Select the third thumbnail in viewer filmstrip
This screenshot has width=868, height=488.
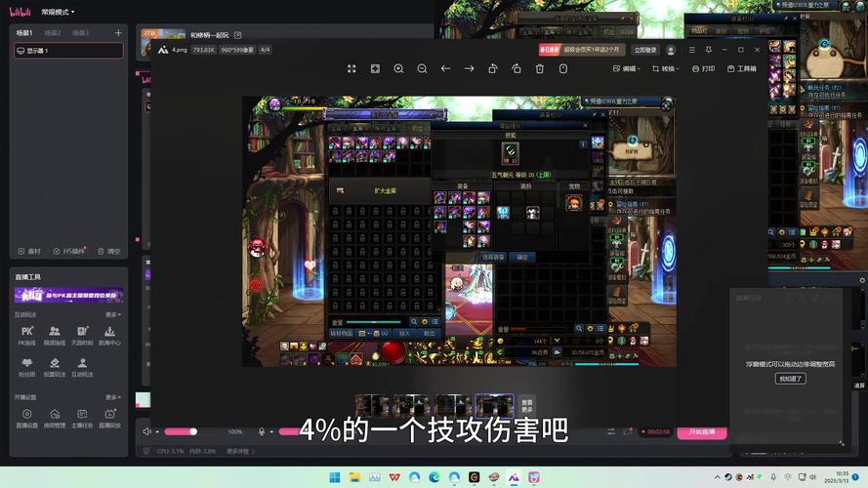coord(453,406)
